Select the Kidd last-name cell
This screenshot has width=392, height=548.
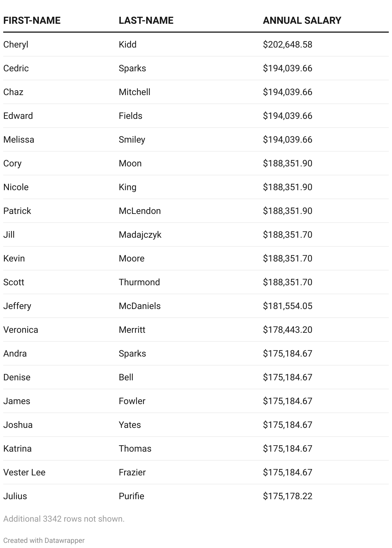click(128, 44)
